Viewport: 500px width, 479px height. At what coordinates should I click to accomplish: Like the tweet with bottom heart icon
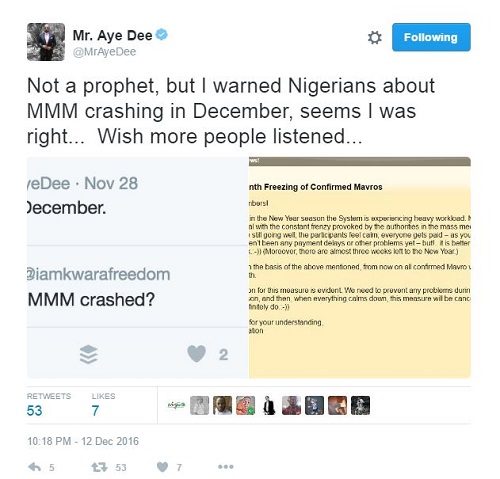click(162, 467)
